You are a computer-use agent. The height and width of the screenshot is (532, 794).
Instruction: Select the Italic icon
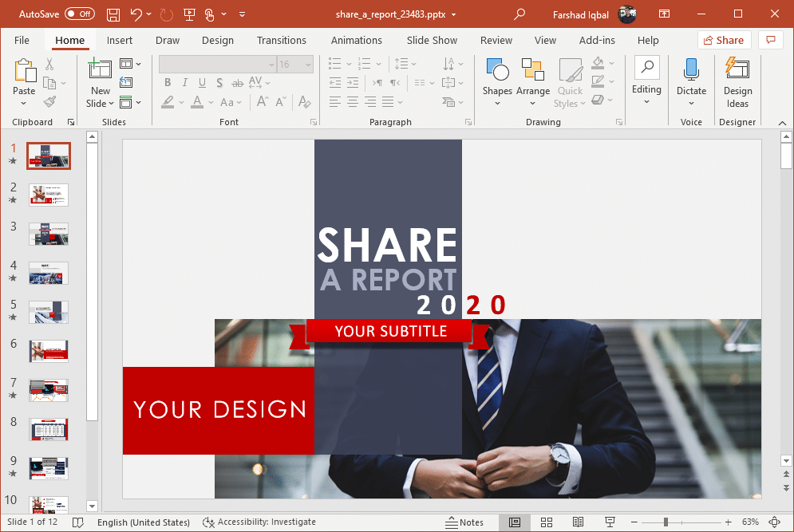click(x=184, y=82)
